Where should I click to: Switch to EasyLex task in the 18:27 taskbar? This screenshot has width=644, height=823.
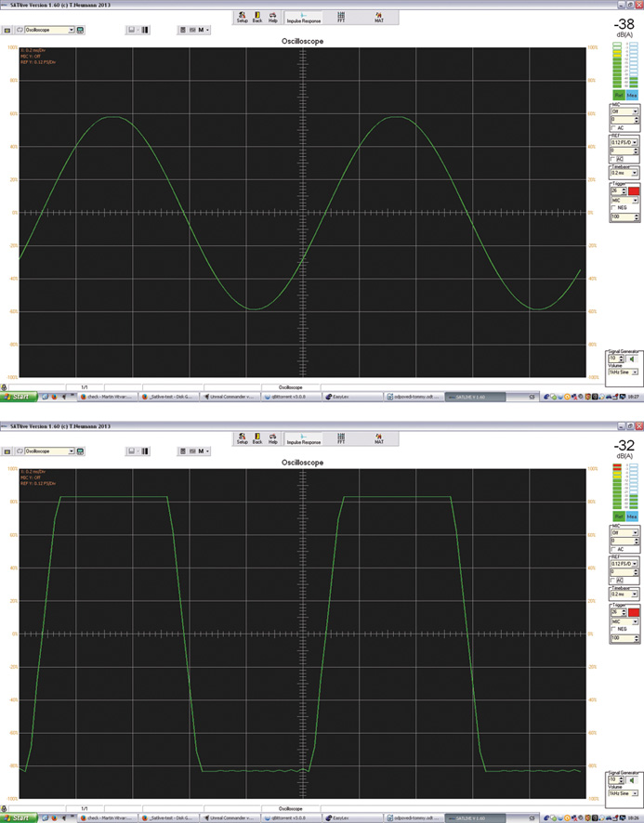coord(351,397)
